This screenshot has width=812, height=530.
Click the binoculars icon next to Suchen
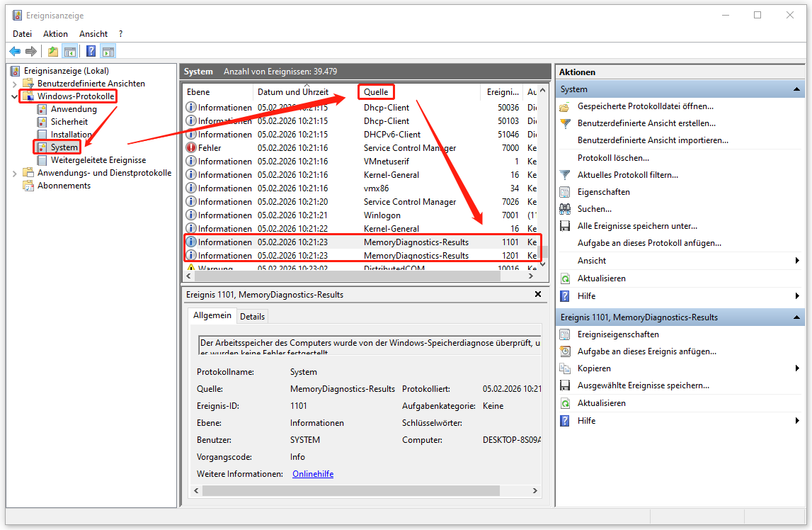pos(565,209)
